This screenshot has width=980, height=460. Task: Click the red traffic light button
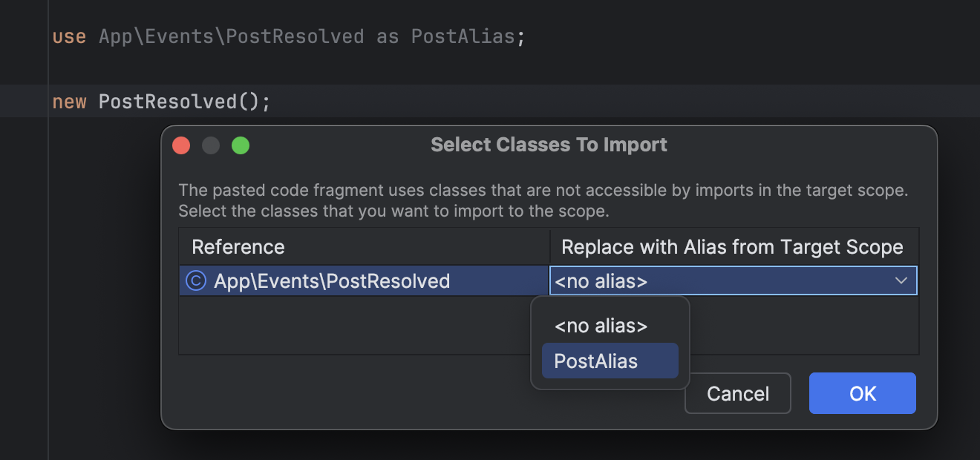(x=181, y=145)
